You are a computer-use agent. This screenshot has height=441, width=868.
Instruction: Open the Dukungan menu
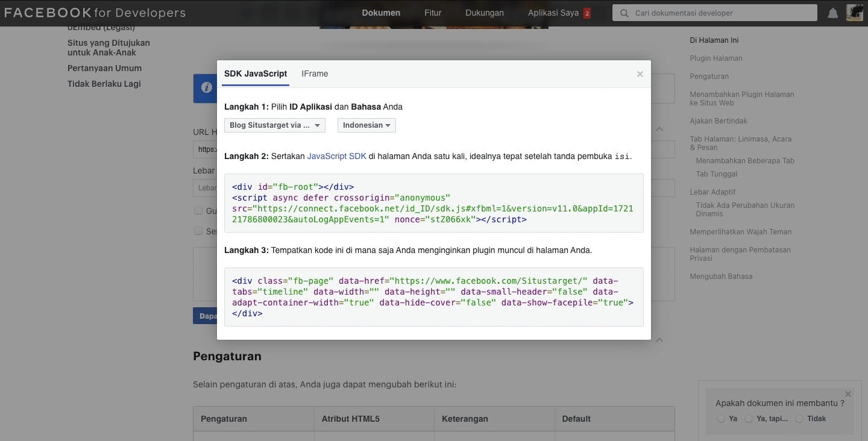click(x=485, y=13)
